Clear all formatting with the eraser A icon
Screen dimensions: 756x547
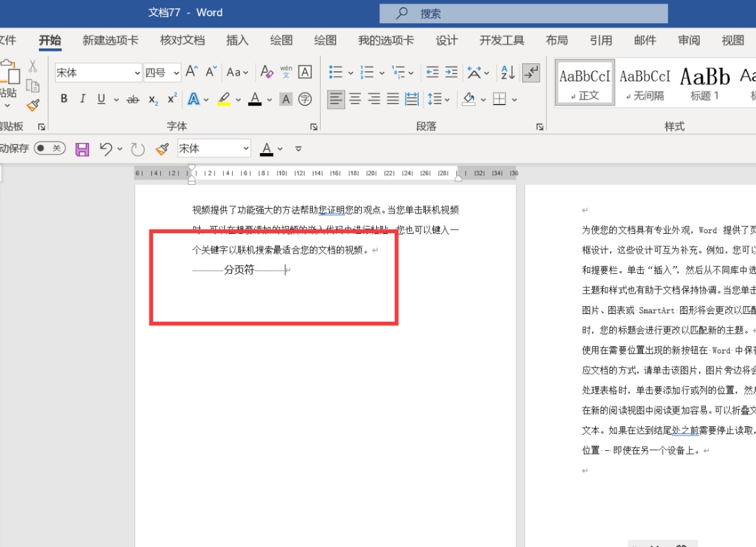(x=267, y=72)
